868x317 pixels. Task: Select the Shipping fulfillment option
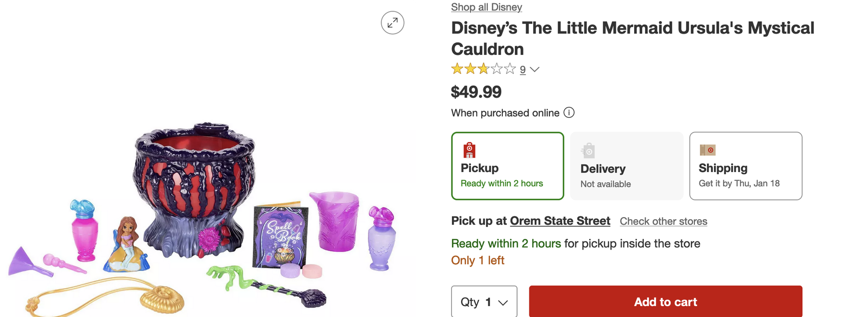pos(745,166)
